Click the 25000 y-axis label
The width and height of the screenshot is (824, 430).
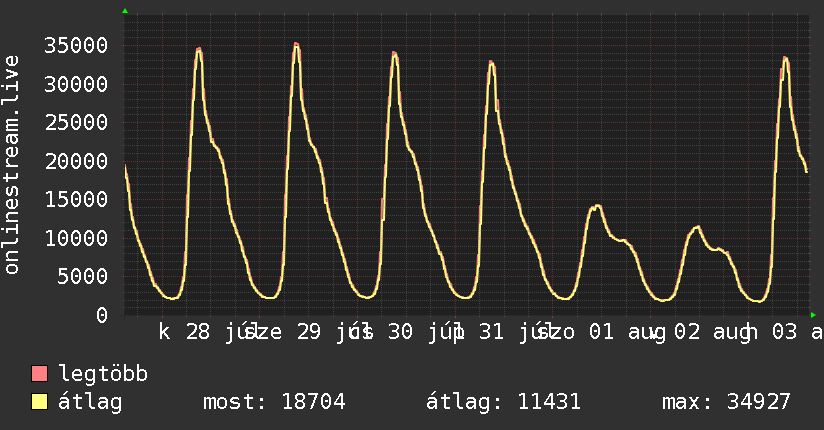[x=76, y=122]
